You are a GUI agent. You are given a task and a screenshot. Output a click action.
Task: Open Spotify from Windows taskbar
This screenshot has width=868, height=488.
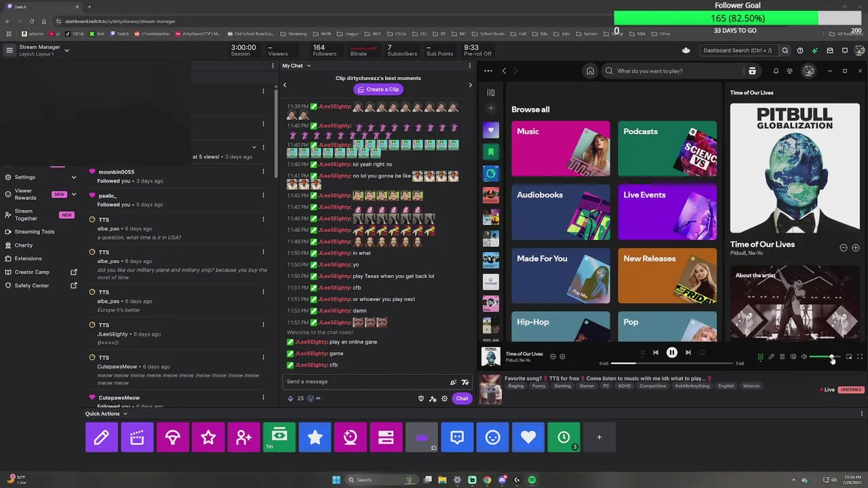tap(532, 480)
